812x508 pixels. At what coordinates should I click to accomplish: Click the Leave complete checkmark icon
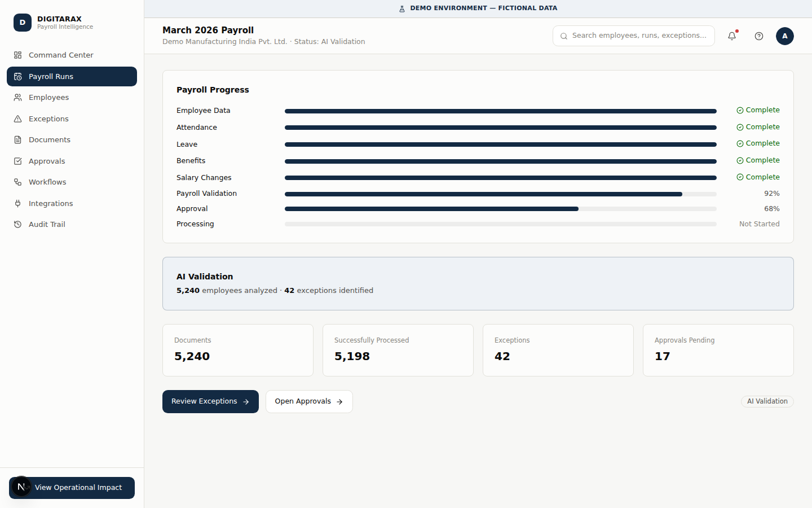click(740, 144)
